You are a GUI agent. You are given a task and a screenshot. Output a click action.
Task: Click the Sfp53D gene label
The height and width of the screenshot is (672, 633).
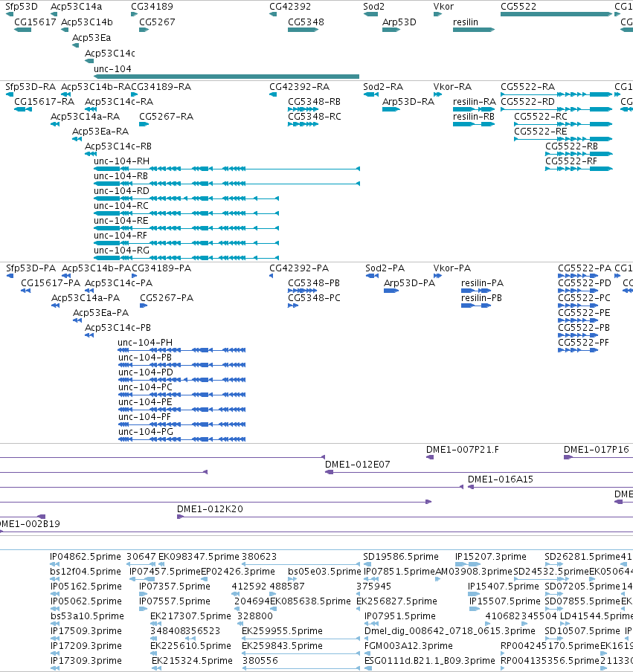coord(22,7)
